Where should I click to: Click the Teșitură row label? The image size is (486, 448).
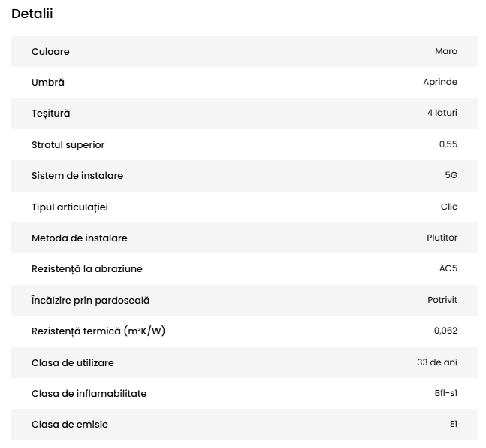point(50,113)
